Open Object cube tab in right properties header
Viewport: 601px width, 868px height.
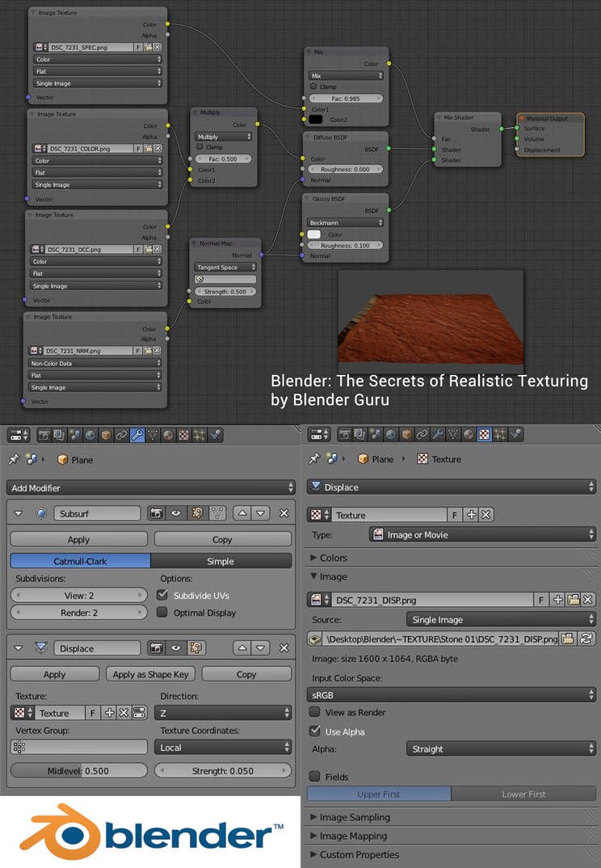pyautogui.click(x=406, y=435)
